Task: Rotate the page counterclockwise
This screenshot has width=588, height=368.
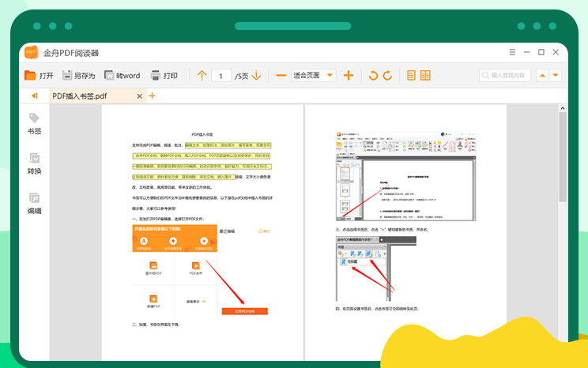Action: pyautogui.click(x=373, y=75)
